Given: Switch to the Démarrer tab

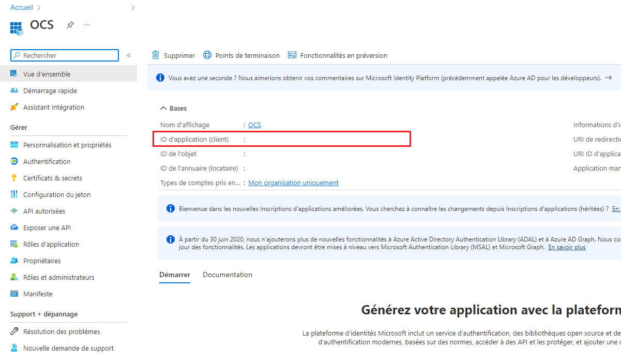Looking at the screenshot, I should point(175,275).
